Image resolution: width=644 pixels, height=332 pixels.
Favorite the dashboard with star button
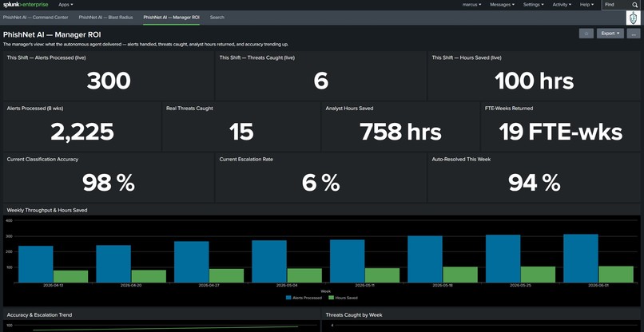[x=586, y=34]
